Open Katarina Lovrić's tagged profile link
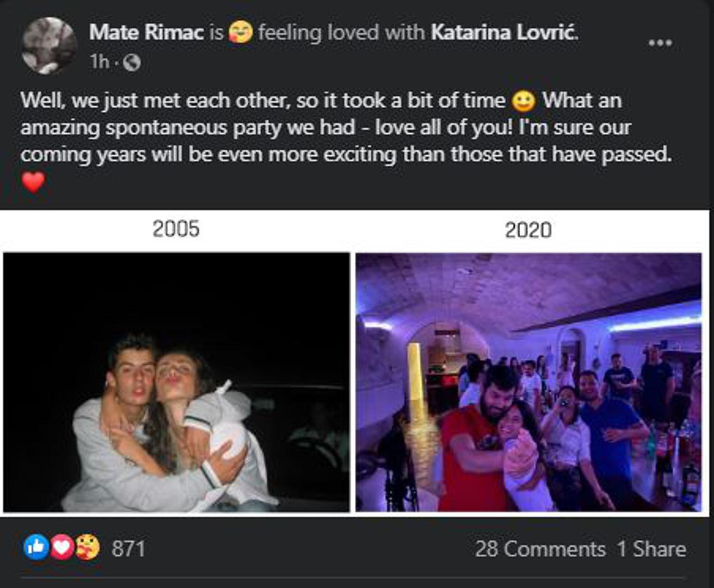714x588 pixels. pos(503,32)
